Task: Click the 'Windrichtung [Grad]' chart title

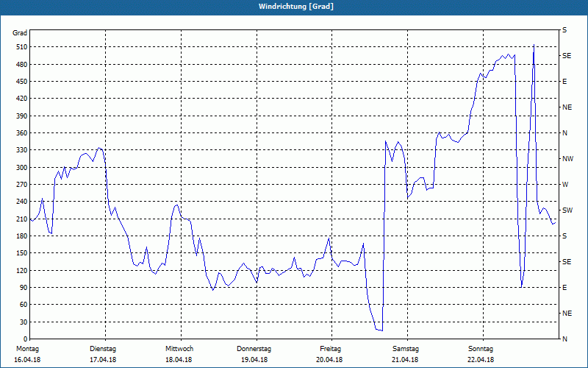Action: tap(296, 7)
